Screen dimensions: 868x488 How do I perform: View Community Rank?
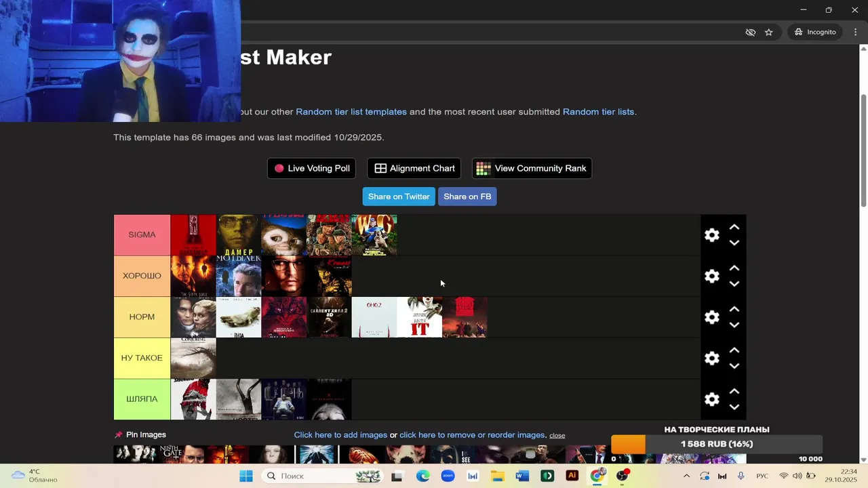tap(532, 168)
